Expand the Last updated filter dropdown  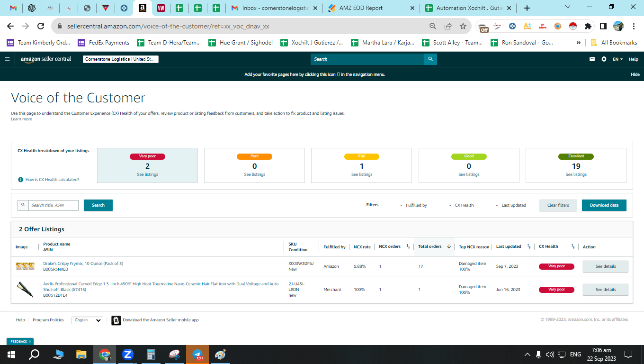[510, 205]
